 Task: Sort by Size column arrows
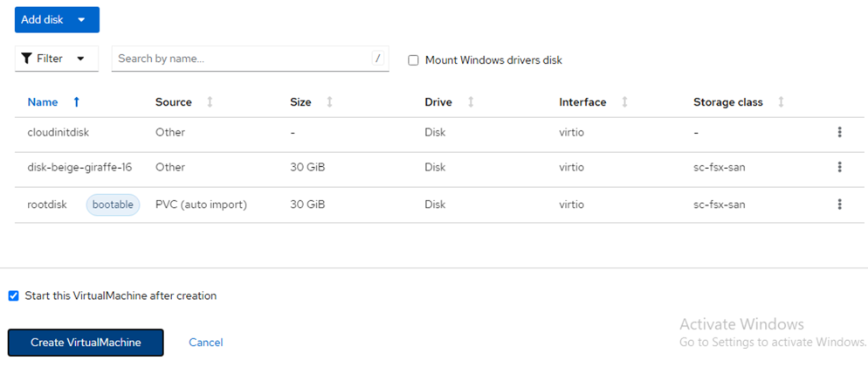point(329,102)
